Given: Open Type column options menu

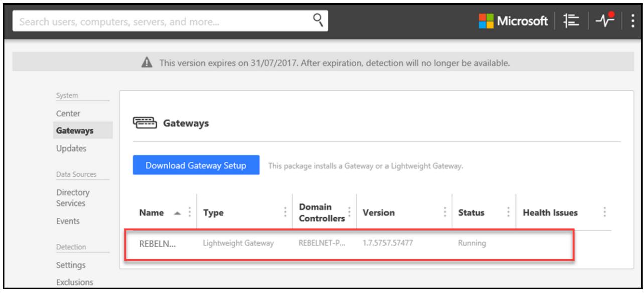Looking at the screenshot, I should point(285,213).
